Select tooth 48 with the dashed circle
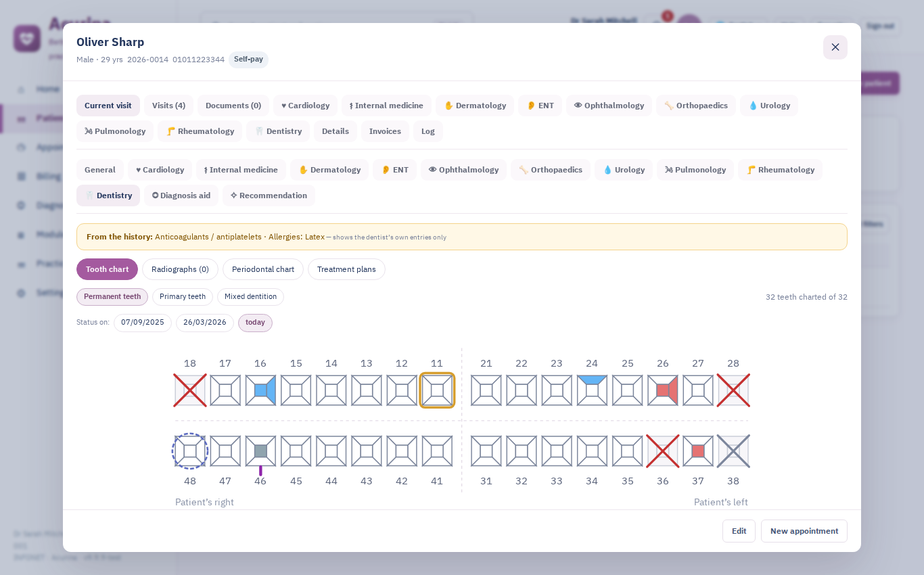Viewport: 924px width, 575px height. click(190, 451)
